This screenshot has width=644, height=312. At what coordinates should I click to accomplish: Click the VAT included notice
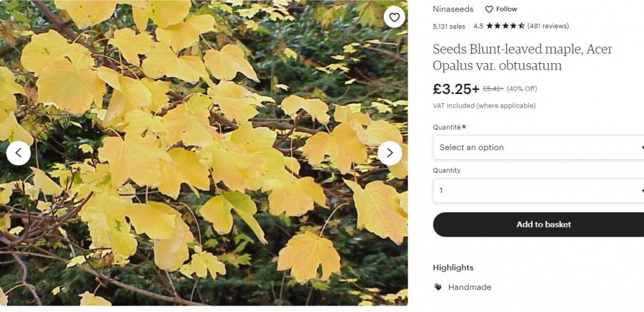pos(484,106)
